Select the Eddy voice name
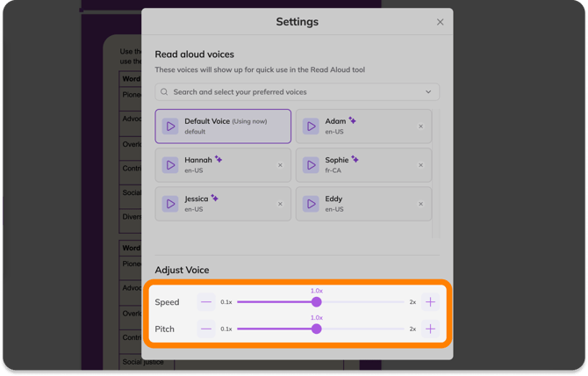 [x=333, y=199]
